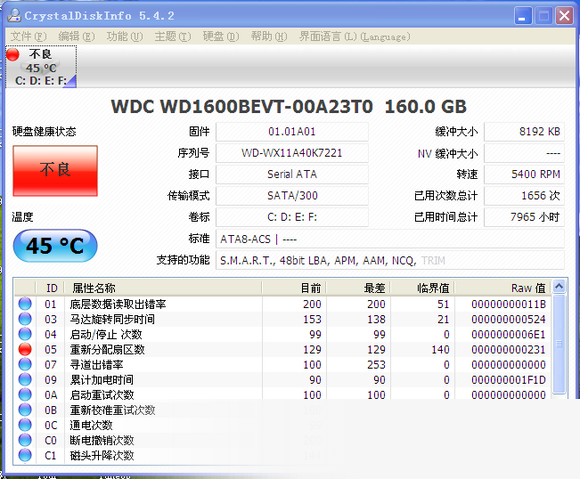Click the standard field ATA8-ACS
Image resolution: width=580 pixels, height=479 pixels.
coord(390,239)
